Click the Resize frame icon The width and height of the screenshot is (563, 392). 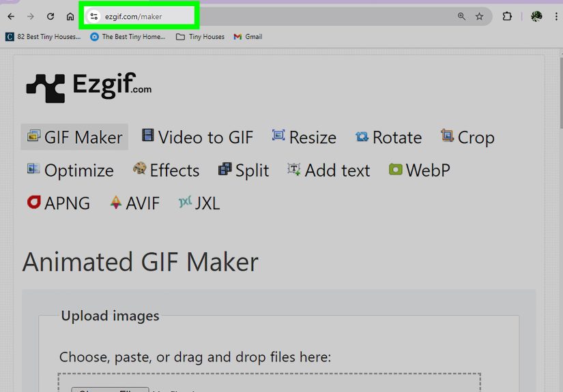tap(278, 135)
